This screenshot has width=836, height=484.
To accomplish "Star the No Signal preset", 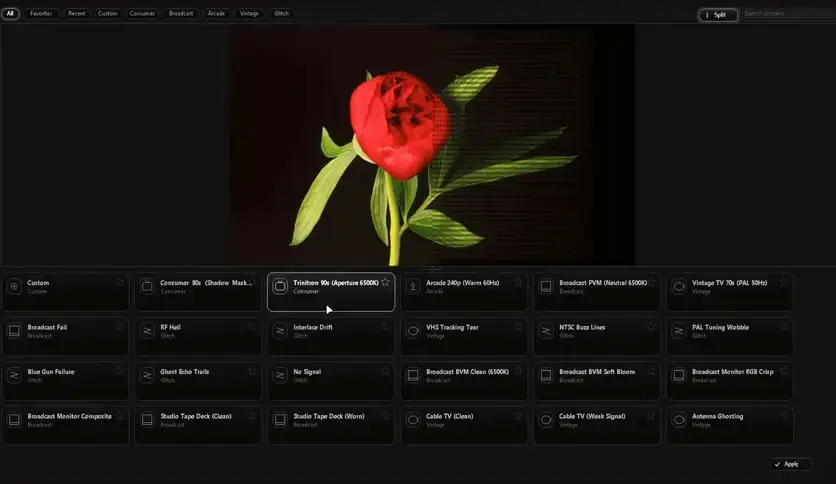I will [385, 371].
